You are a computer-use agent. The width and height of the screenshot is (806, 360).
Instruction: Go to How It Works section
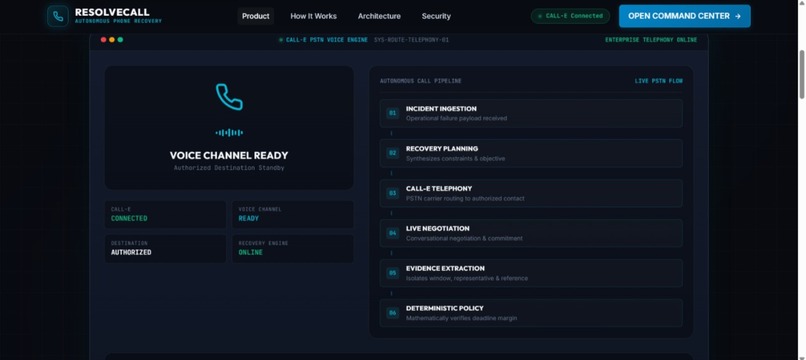(314, 16)
